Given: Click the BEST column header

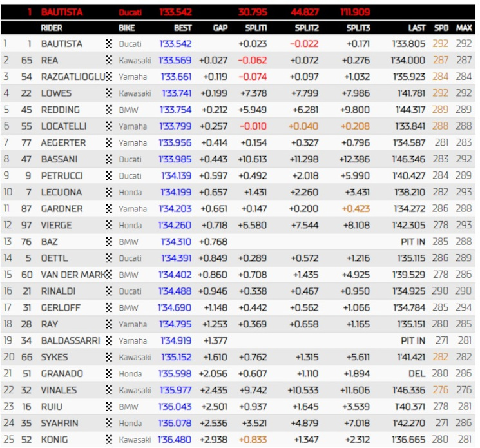Looking at the screenshot, I should point(183,28).
